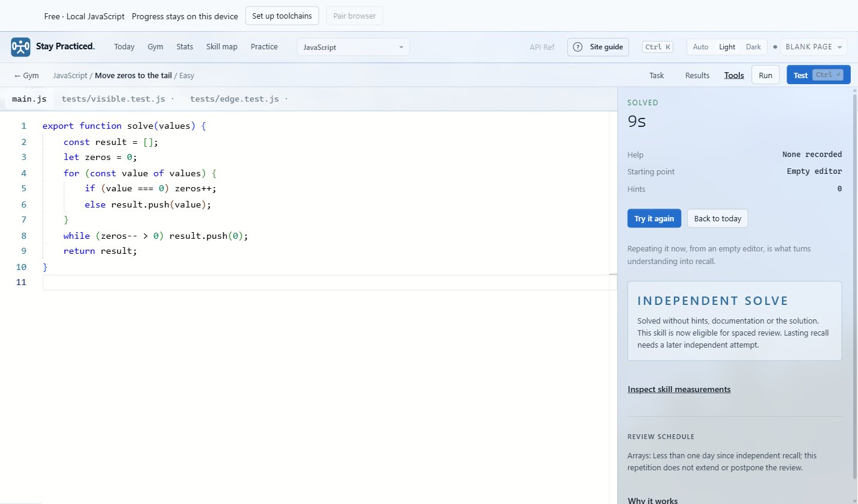The image size is (858, 504).
Task: Open tests/visible.test.js tab
Action: pyautogui.click(x=113, y=99)
